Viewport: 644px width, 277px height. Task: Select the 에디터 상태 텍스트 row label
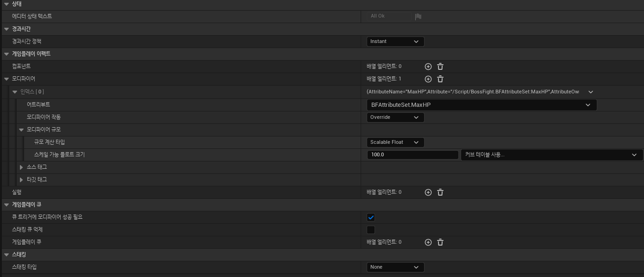point(32,16)
